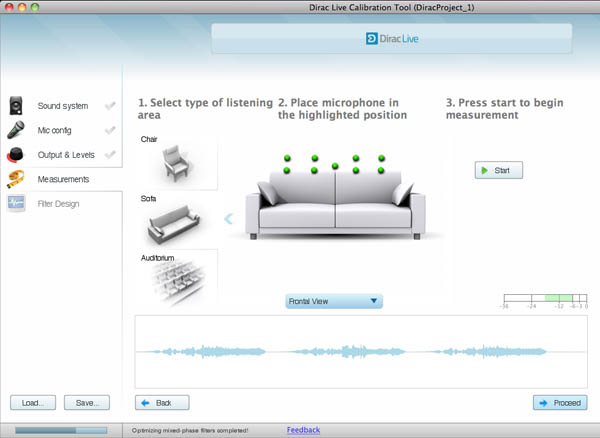600x438 pixels.
Task: Click the checkmark beside Mic config
Action: click(110, 130)
